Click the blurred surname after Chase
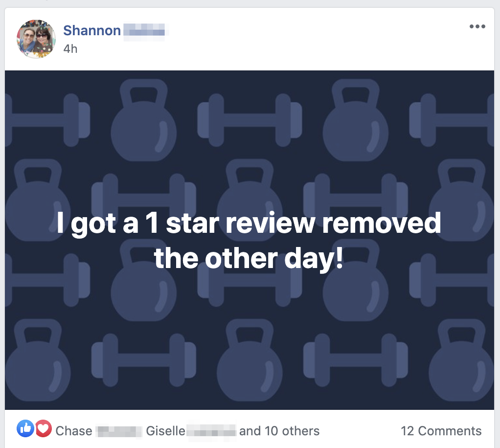The height and width of the screenshot is (448, 500). tap(118, 431)
